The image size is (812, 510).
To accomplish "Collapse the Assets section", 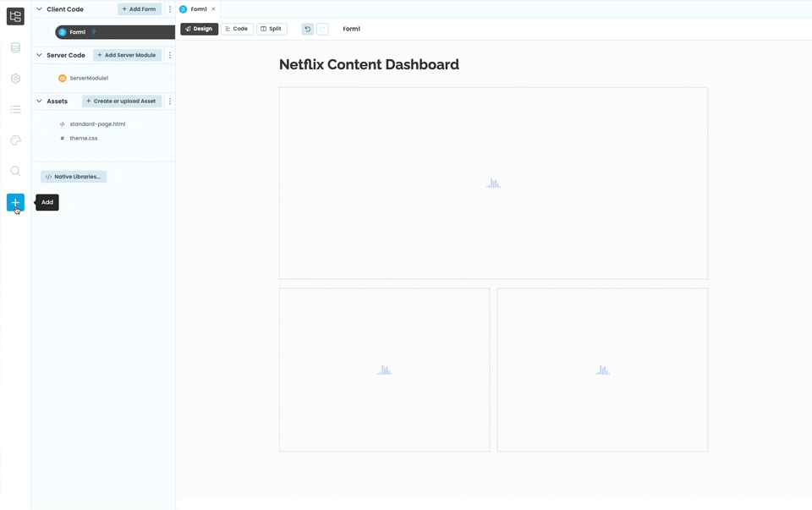I will tap(39, 101).
